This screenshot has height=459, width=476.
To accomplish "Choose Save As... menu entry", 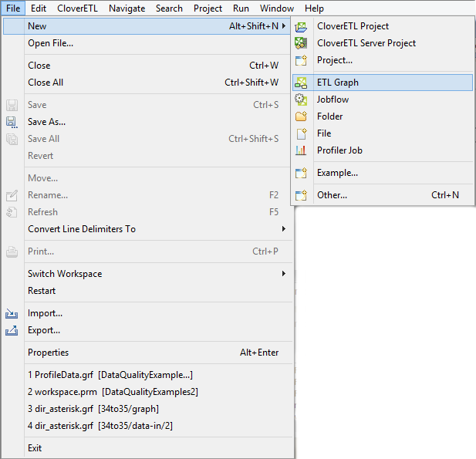I will (x=147, y=122).
